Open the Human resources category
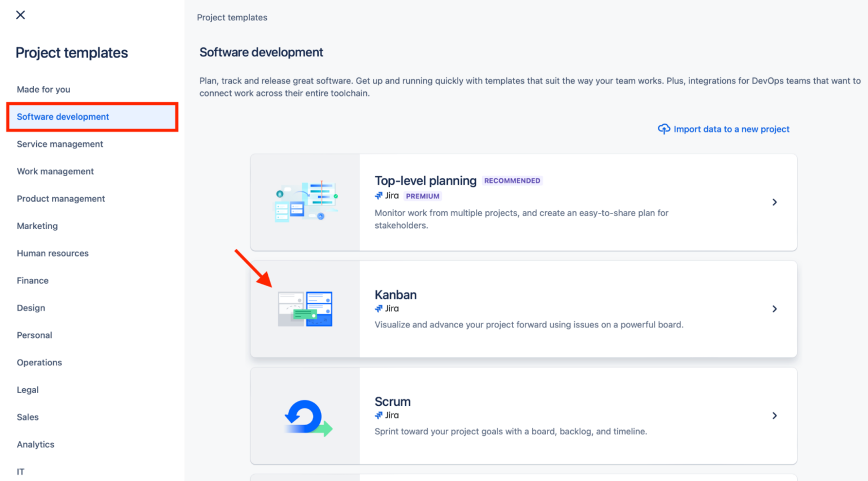The height and width of the screenshot is (481, 868). [x=53, y=253]
